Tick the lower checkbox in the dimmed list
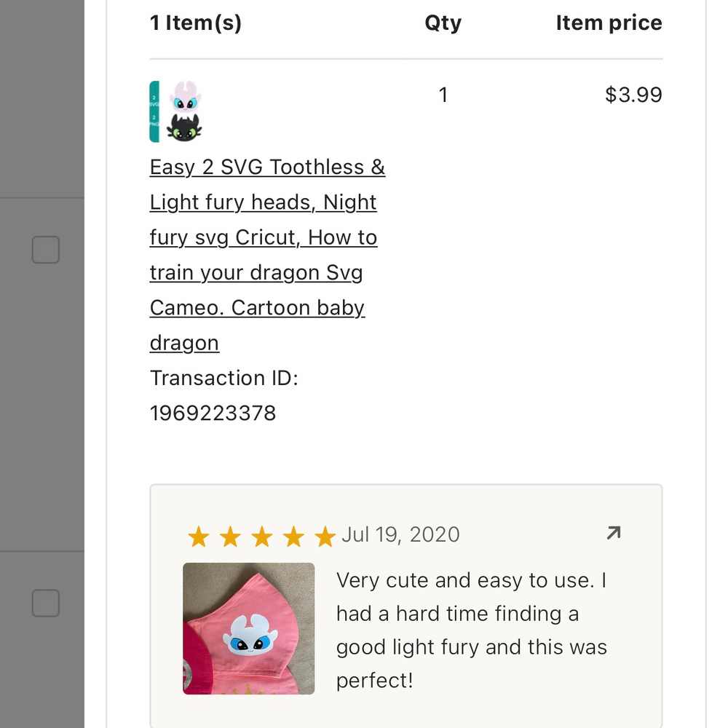 [45, 603]
